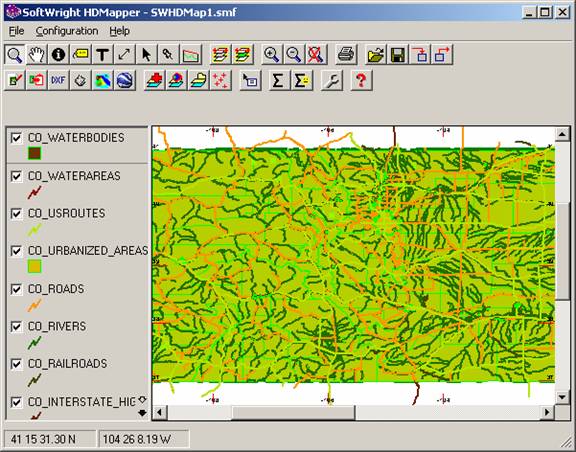Add a layer with red plus icon

pos(155,80)
